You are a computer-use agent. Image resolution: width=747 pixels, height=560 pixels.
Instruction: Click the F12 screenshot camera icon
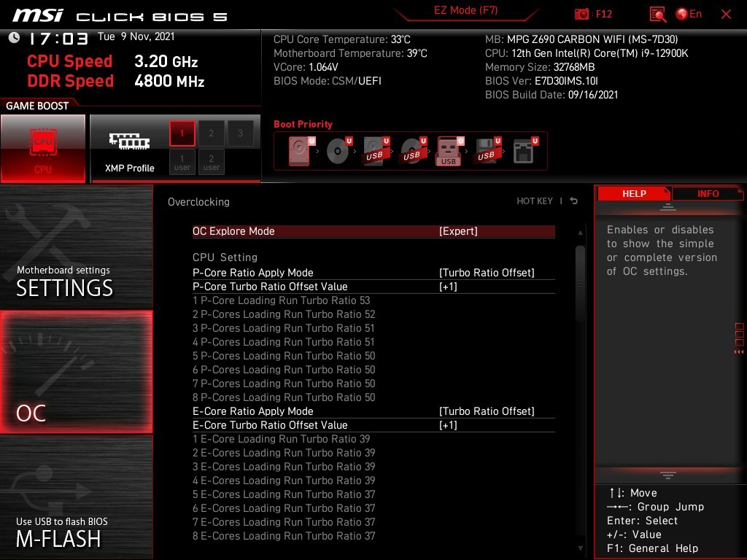pyautogui.click(x=581, y=14)
